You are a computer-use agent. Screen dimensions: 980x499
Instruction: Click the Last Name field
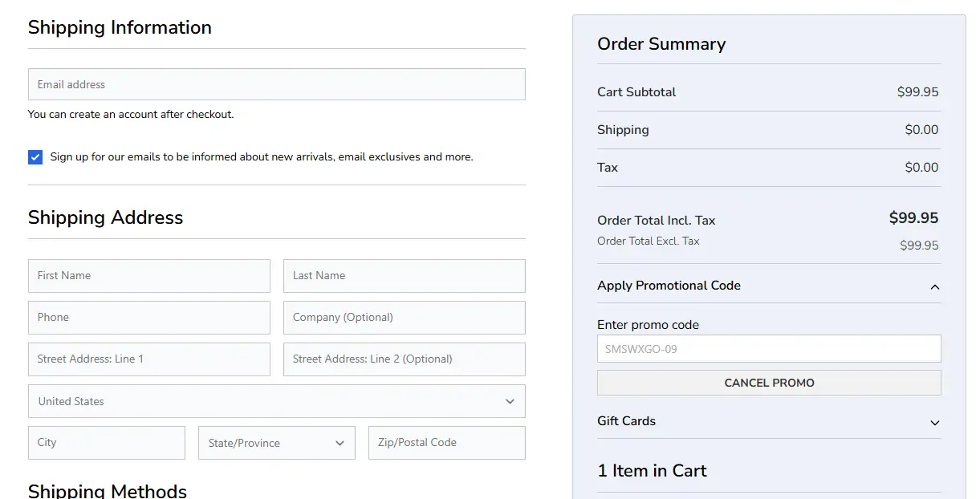tap(404, 275)
